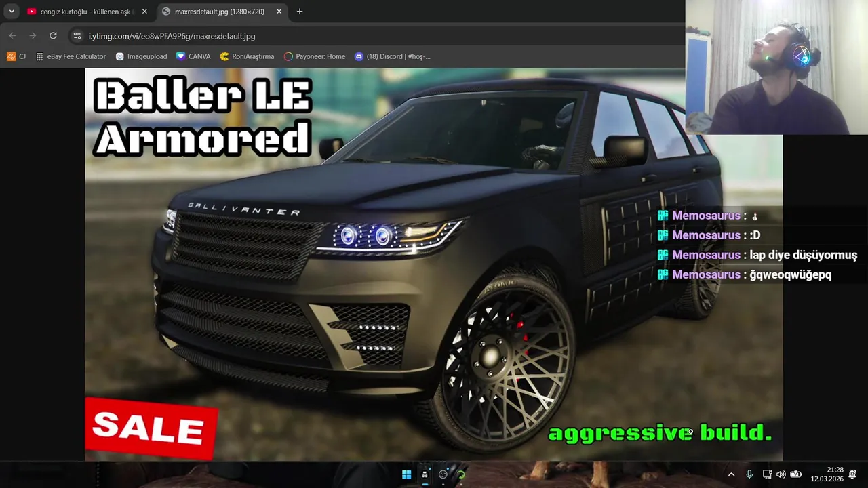Open the eBay Fee Calculator bookmark
The width and height of the screenshot is (868, 488).
[x=71, y=56]
